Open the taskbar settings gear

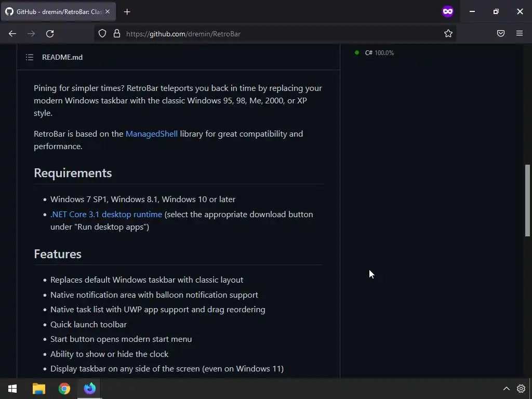tap(521, 389)
